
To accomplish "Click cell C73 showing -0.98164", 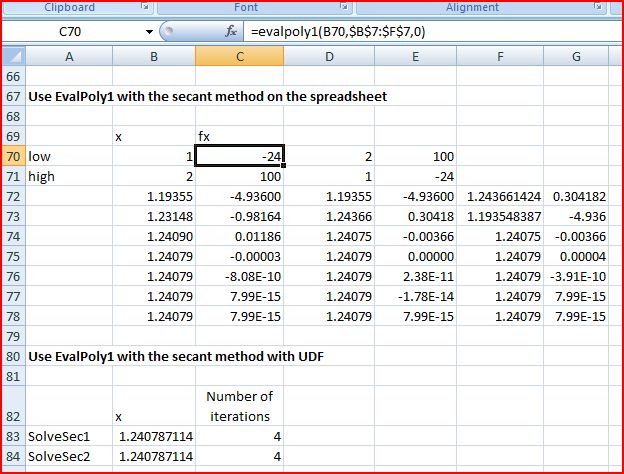I will coord(240,216).
